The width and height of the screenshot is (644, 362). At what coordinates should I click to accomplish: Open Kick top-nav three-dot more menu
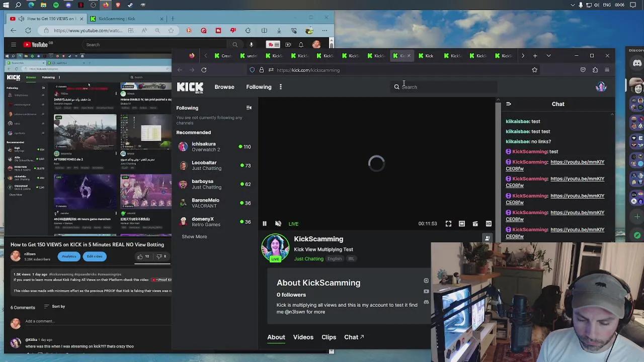click(281, 87)
